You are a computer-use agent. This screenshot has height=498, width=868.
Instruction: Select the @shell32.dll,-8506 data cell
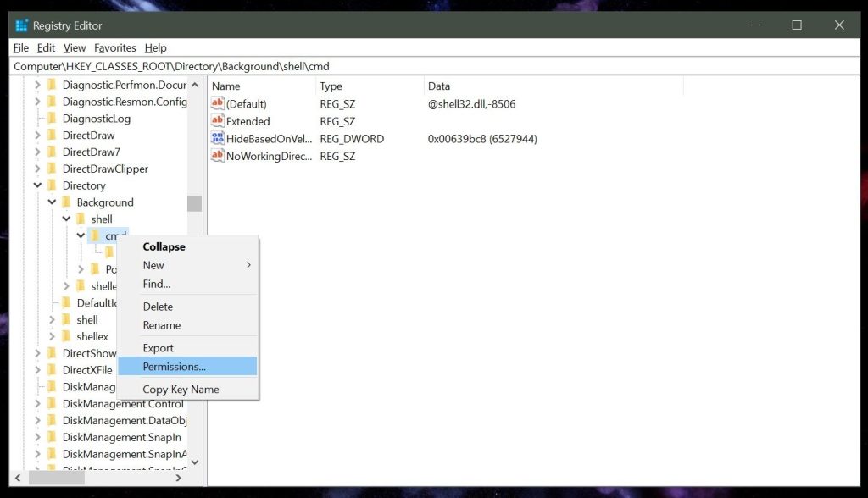click(471, 104)
